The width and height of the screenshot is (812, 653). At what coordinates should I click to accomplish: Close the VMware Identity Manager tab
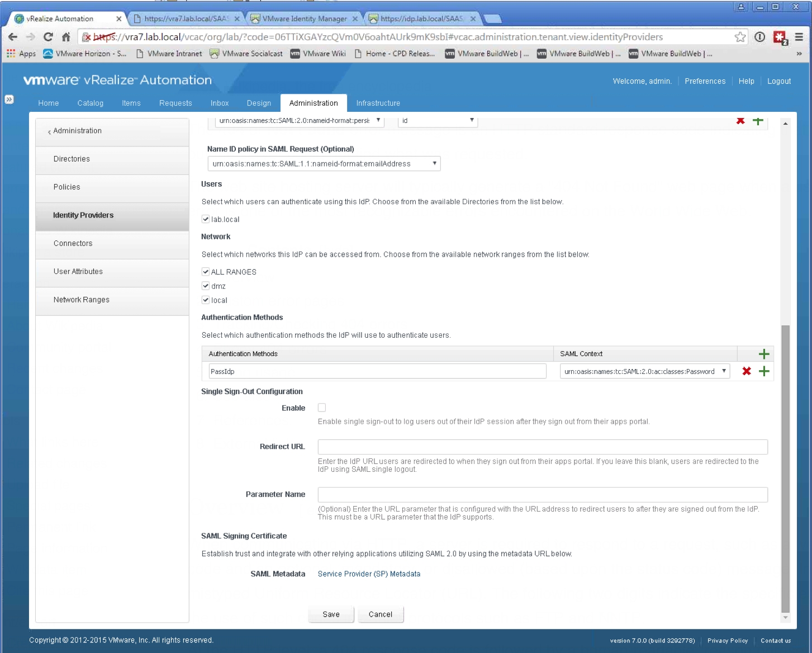click(355, 18)
